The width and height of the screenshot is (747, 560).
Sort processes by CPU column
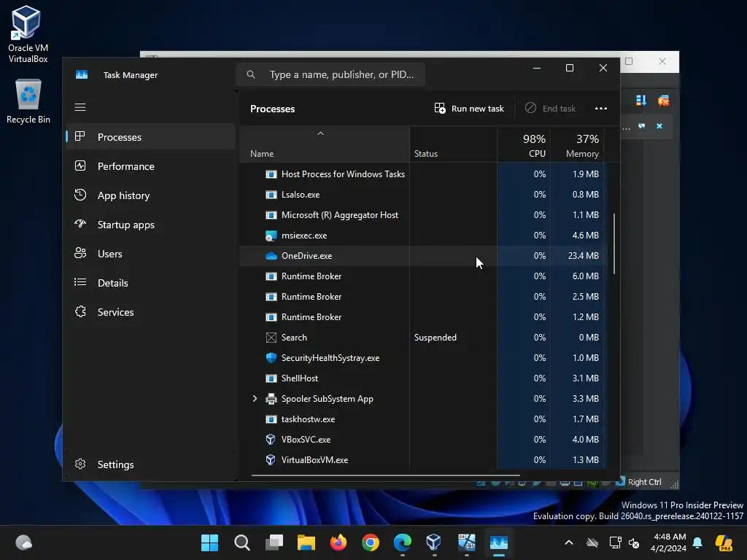(524, 146)
